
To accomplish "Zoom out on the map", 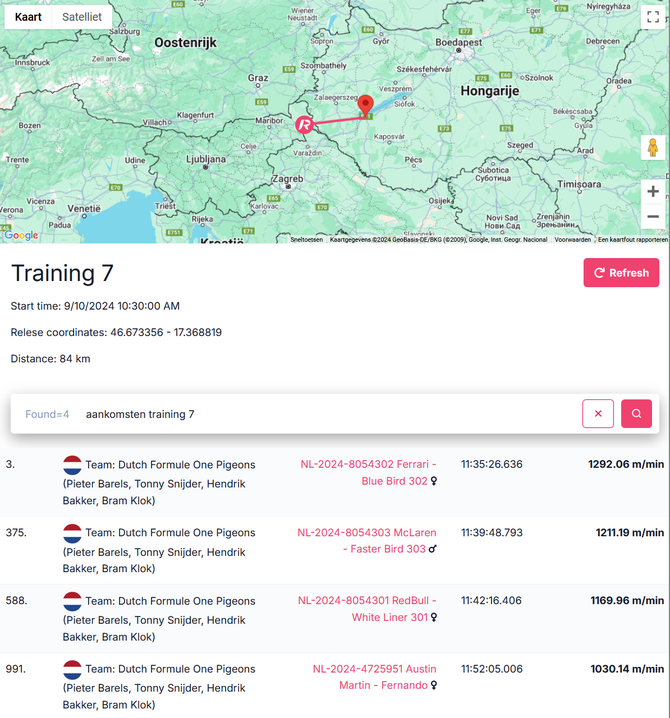I will 653,216.
